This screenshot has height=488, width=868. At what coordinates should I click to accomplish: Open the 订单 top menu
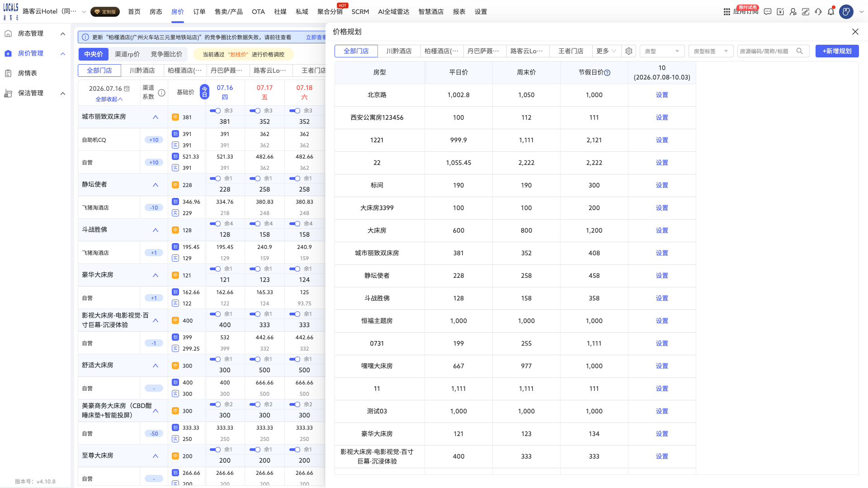click(199, 12)
